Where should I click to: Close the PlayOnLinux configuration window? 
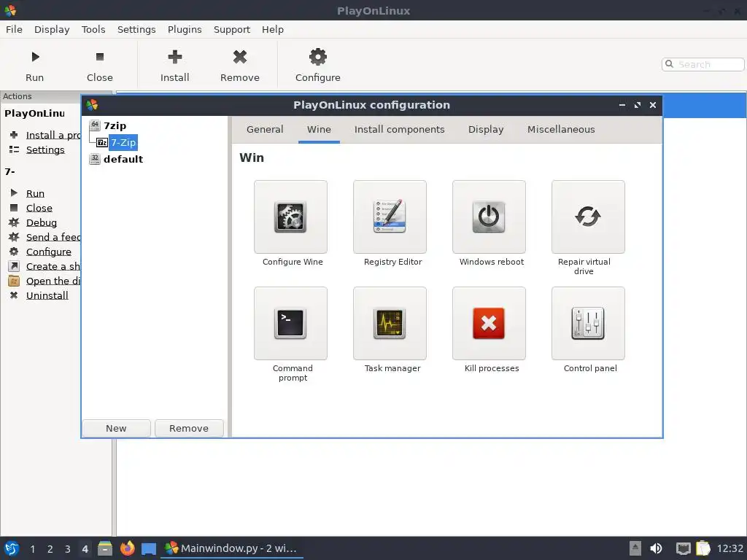pyautogui.click(x=653, y=105)
